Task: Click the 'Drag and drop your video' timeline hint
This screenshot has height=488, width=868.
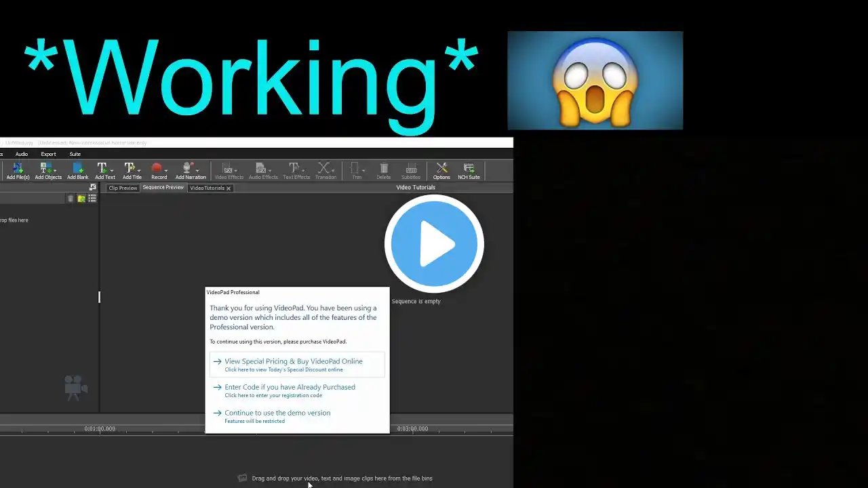Action: pos(342,478)
